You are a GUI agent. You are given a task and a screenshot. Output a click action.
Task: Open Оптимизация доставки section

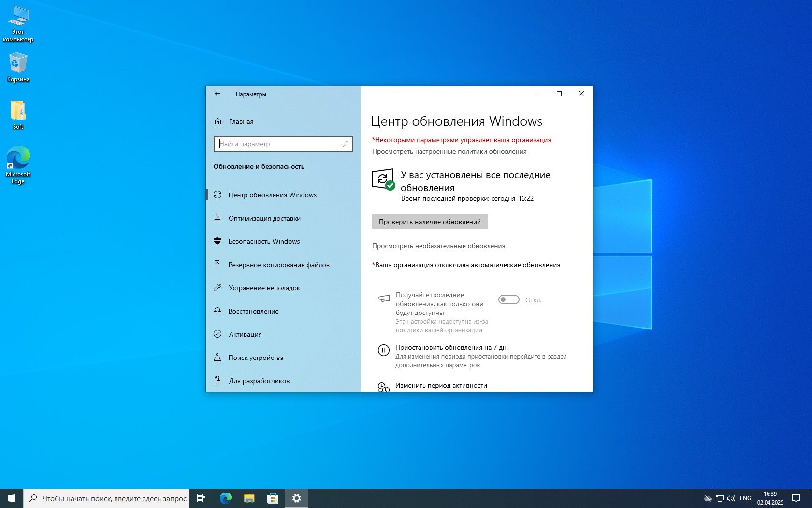coord(264,218)
